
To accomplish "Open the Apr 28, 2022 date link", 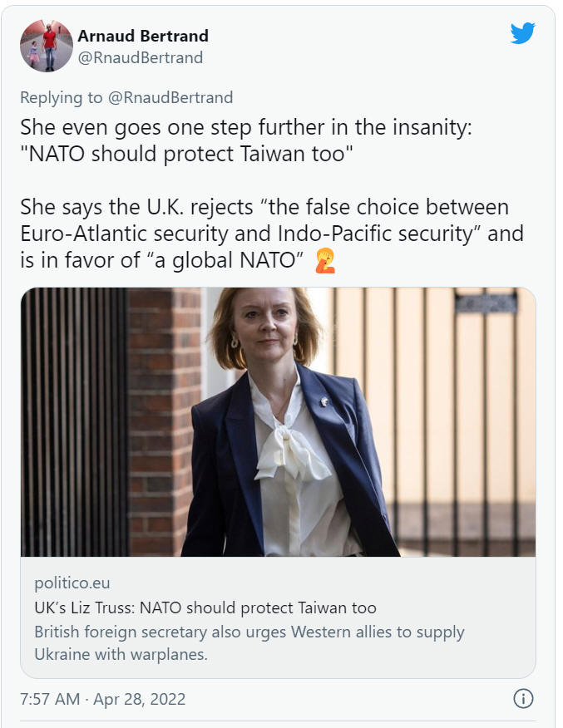I will 140,699.
